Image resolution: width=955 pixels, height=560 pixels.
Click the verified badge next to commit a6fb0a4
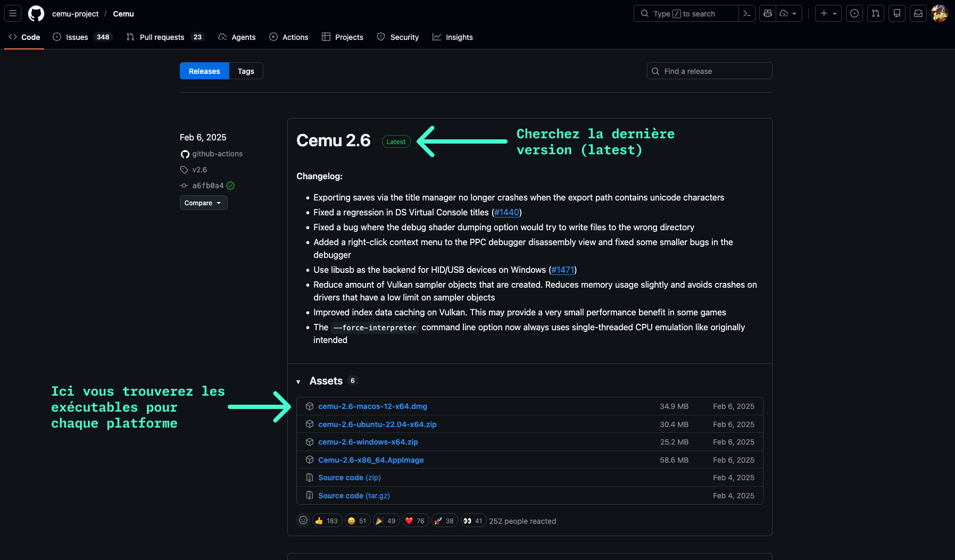tap(230, 186)
